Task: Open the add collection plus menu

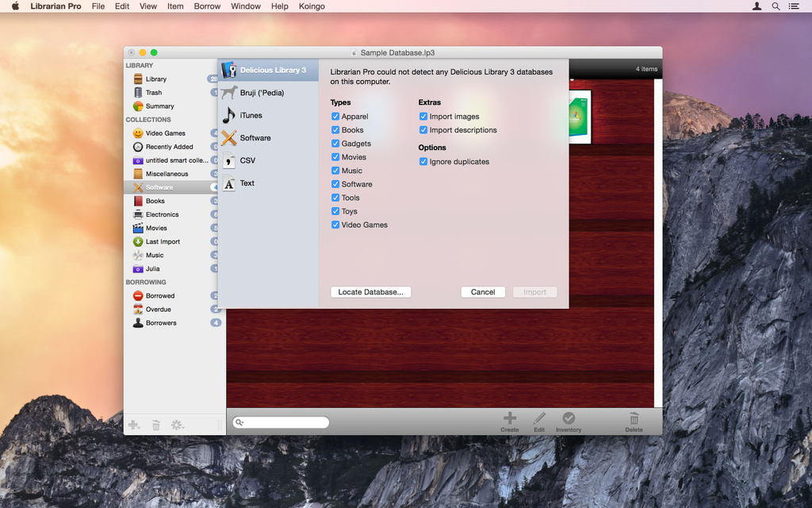Action: click(134, 425)
